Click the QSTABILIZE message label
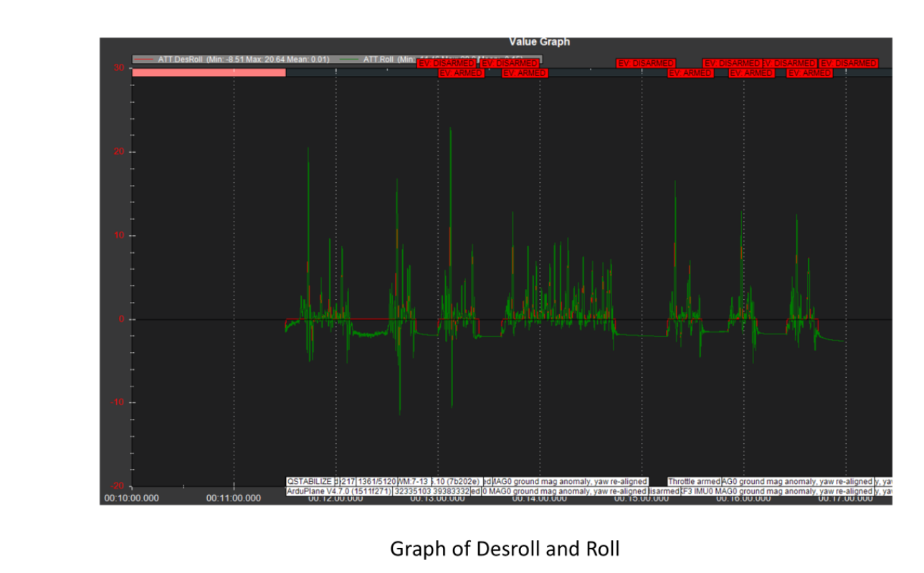This screenshot has width=924, height=573. tap(310, 481)
